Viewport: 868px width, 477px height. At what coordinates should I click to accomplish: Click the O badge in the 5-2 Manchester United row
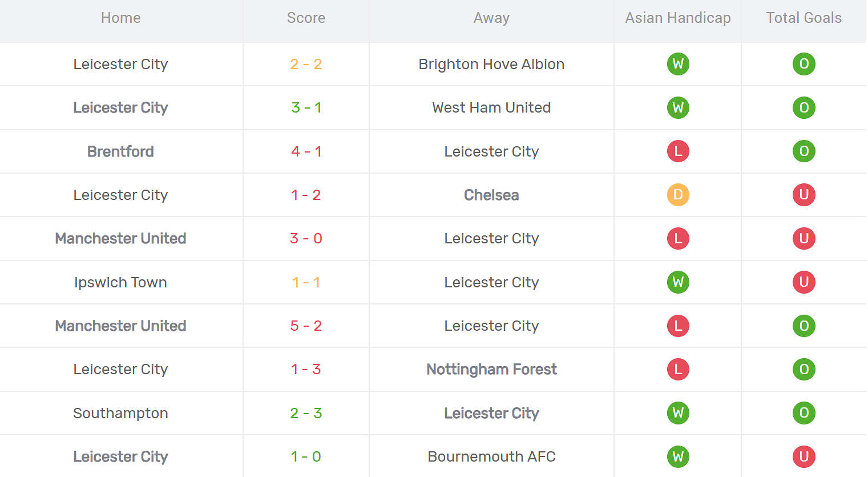pos(804,326)
